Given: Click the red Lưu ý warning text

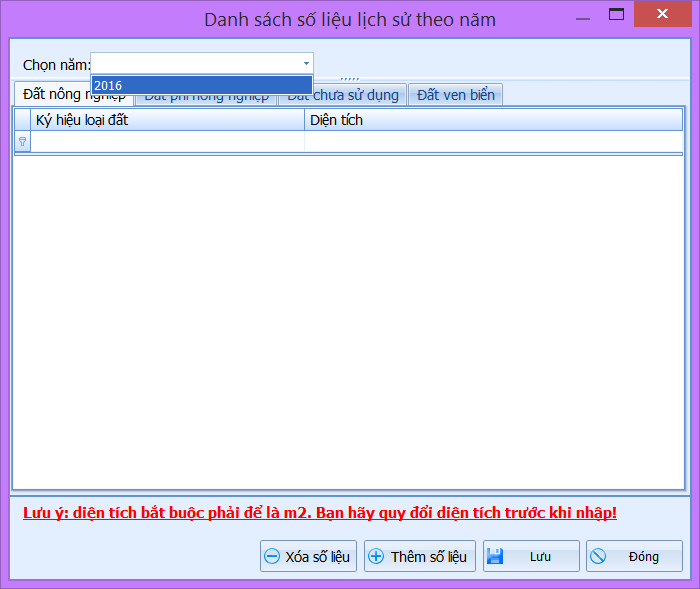Looking at the screenshot, I should [x=320, y=513].
